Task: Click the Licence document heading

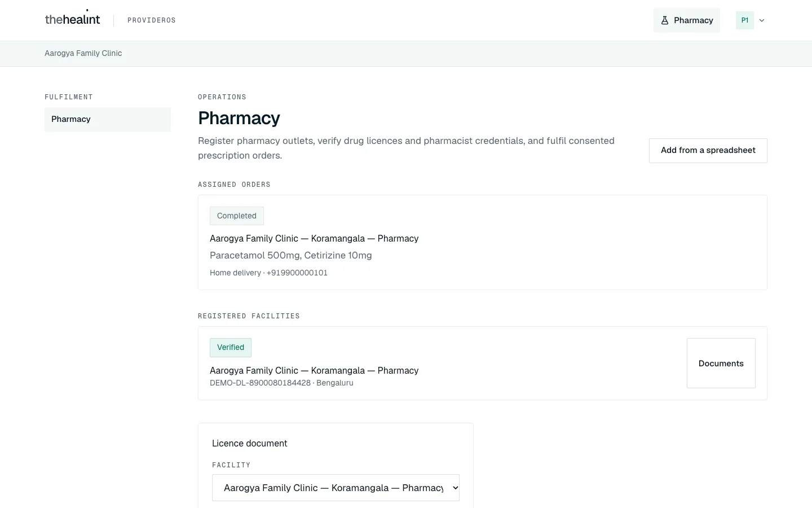Action: [x=250, y=444]
